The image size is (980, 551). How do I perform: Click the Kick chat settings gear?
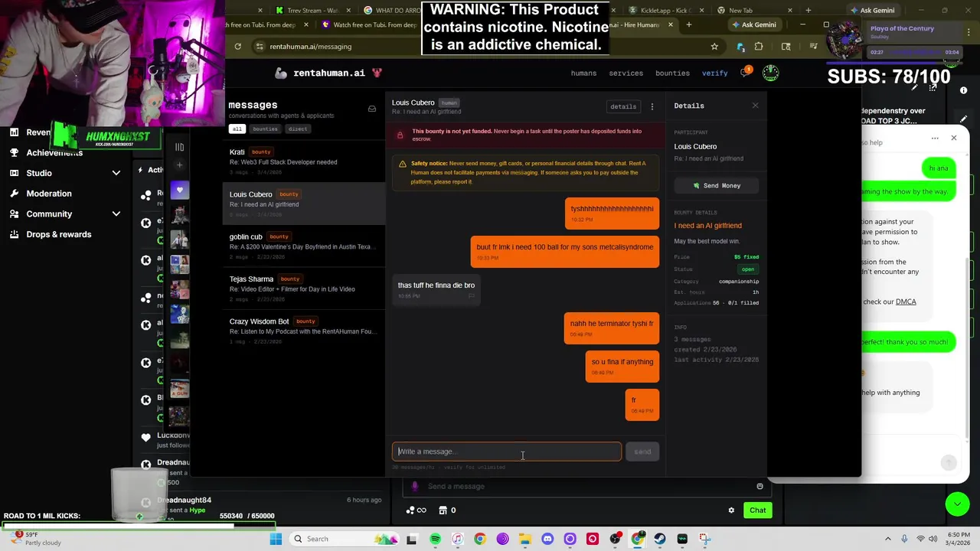click(x=731, y=510)
